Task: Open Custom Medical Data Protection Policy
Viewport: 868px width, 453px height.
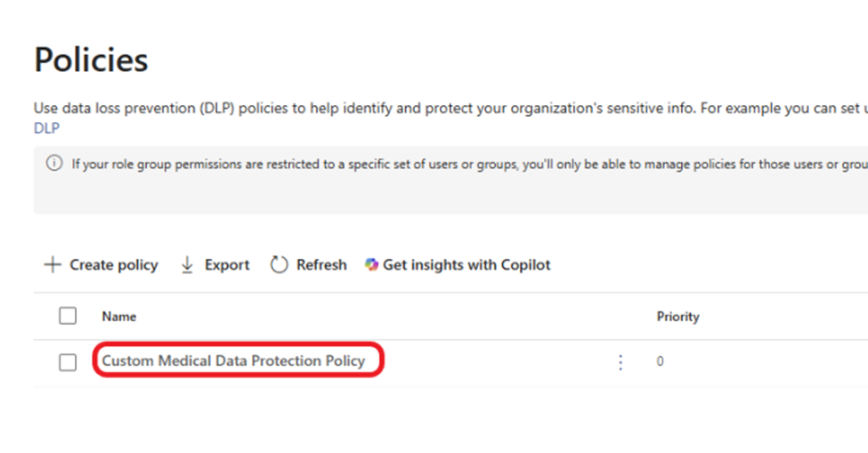Action: click(x=233, y=360)
